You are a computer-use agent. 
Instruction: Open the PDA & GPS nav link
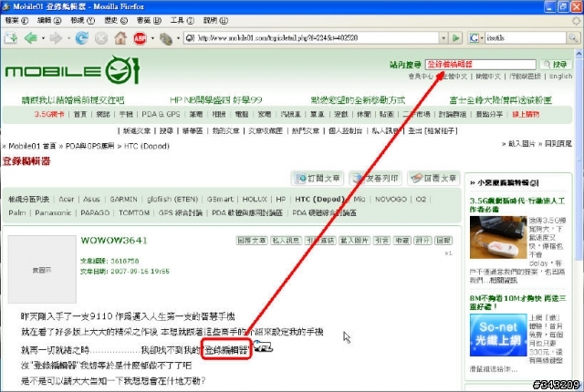pos(161,115)
